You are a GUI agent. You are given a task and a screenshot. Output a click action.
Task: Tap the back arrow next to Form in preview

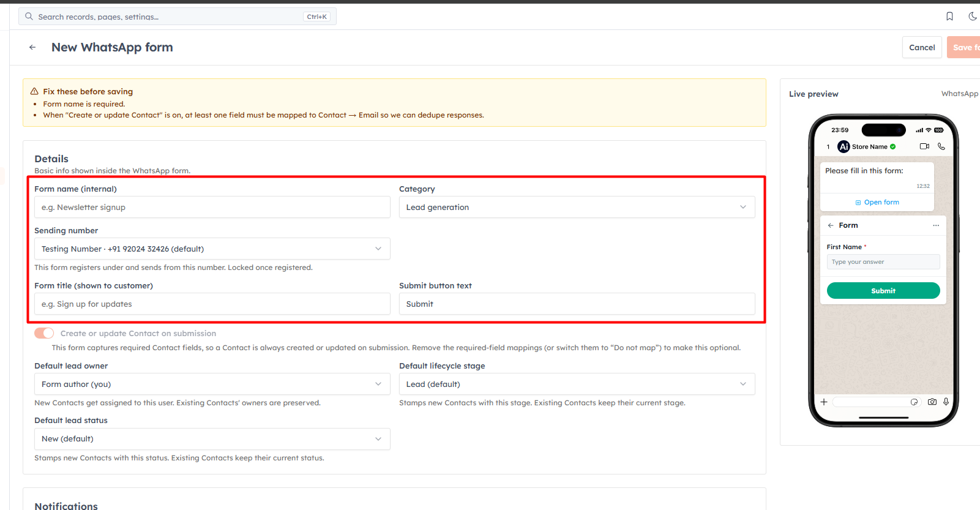click(x=831, y=225)
